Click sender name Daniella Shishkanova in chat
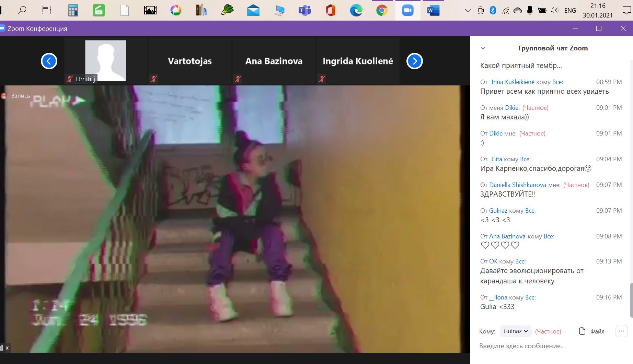 click(x=517, y=185)
